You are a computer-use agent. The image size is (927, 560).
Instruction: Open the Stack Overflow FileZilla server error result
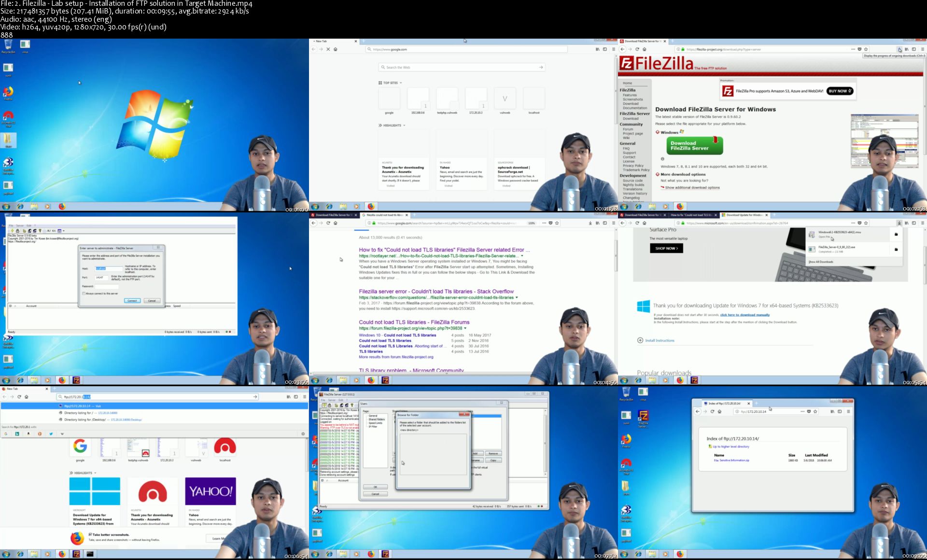436,292
